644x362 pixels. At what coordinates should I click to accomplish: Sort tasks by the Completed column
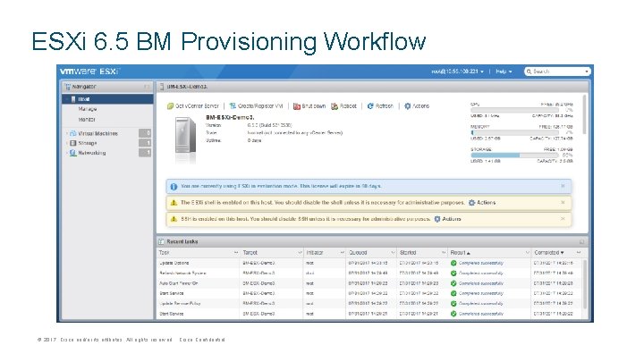coord(548,252)
